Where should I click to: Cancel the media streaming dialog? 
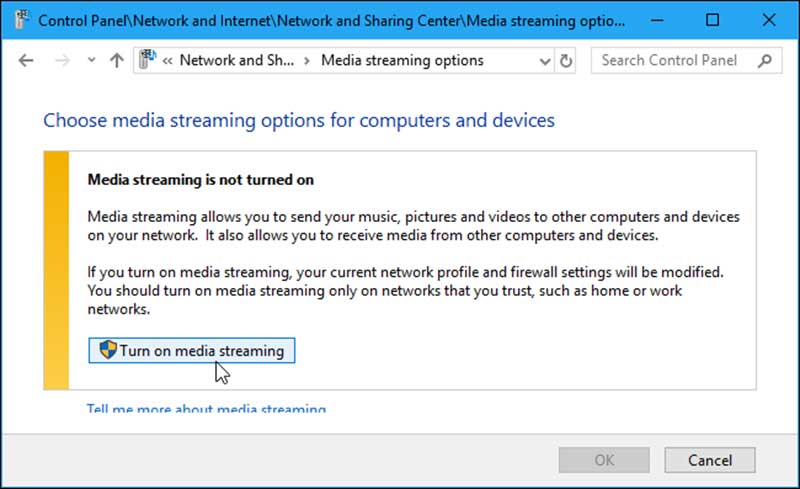coord(711,461)
